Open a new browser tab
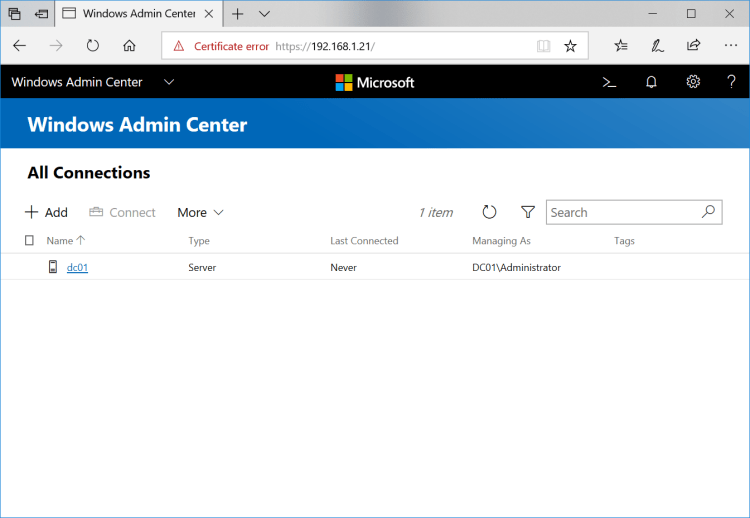Image resolution: width=750 pixels, height=518 pixels. click(x=238, y=14)
